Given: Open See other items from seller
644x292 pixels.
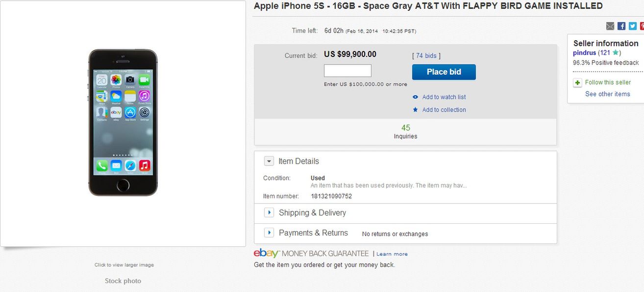Looking at the screenshot, I should coord(607,94).
